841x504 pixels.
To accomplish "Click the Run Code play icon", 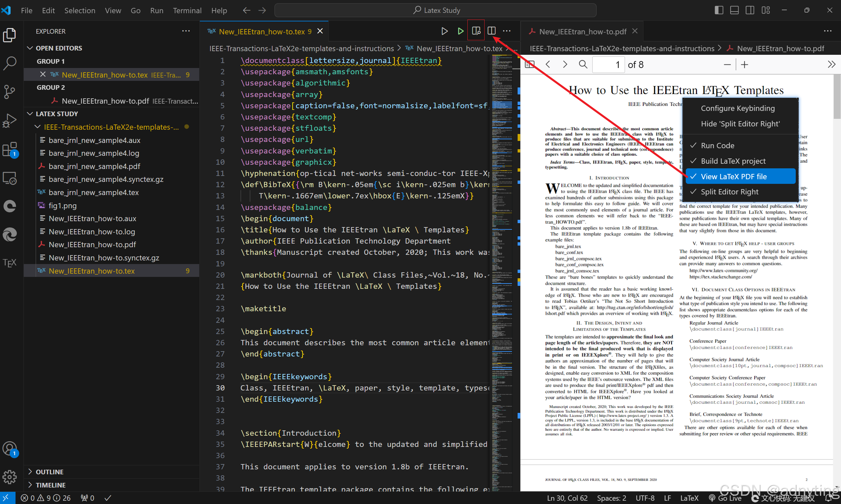I will click(x=444, y=31).
